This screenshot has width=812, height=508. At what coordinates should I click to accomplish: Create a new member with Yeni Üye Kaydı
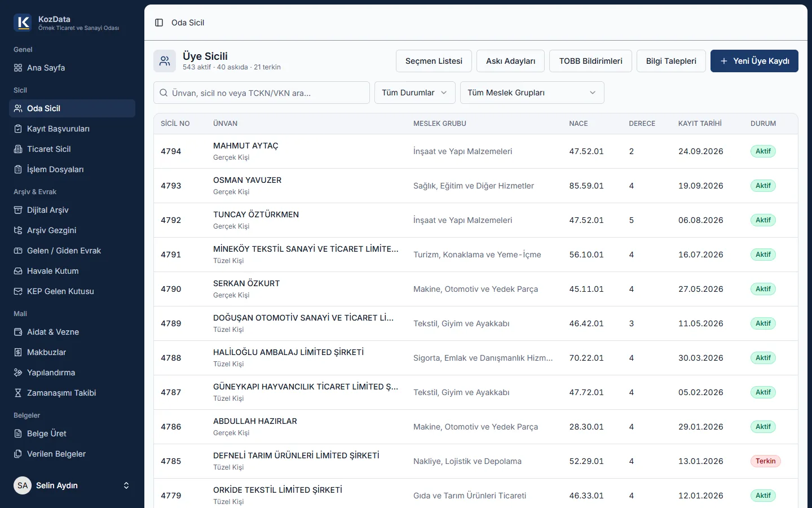coord(754,61)
